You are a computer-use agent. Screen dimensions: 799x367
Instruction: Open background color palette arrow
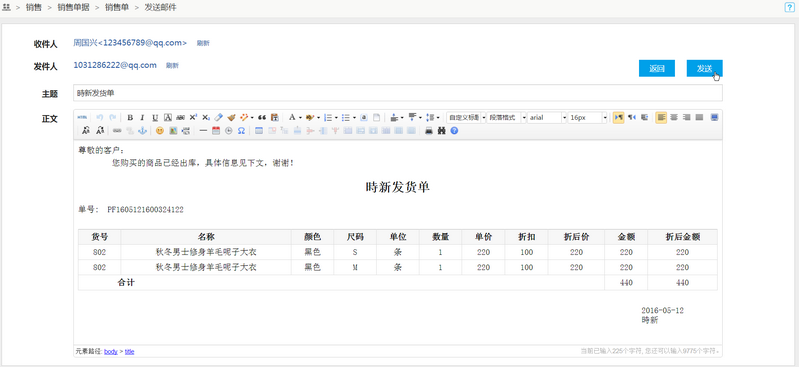click(x=318, y=117)
